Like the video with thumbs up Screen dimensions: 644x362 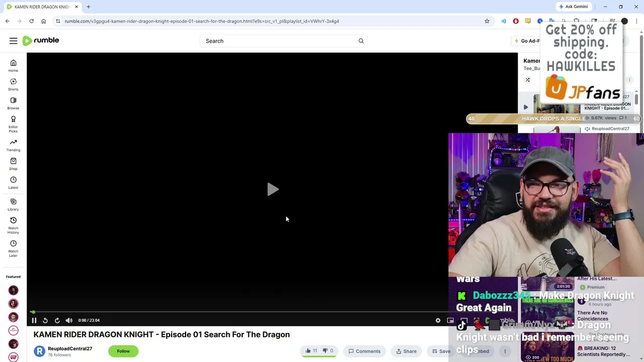tap(311, 351)
